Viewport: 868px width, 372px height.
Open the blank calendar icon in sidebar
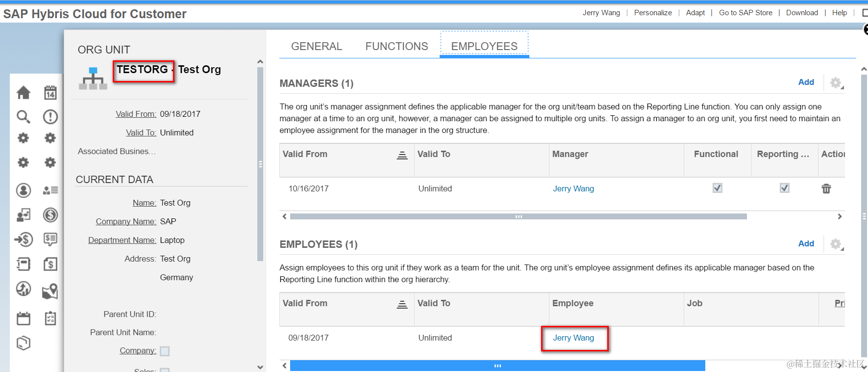coord(24,319)
